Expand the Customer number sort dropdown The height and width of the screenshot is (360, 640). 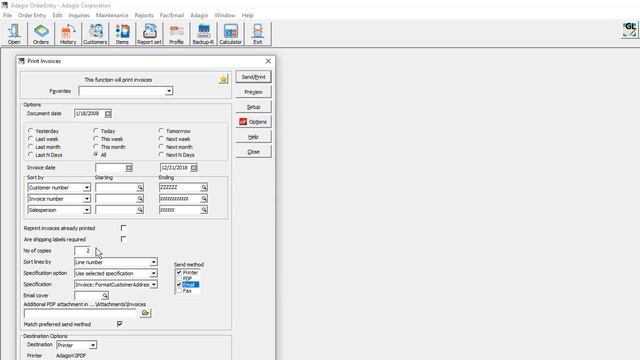pos(87,188)
